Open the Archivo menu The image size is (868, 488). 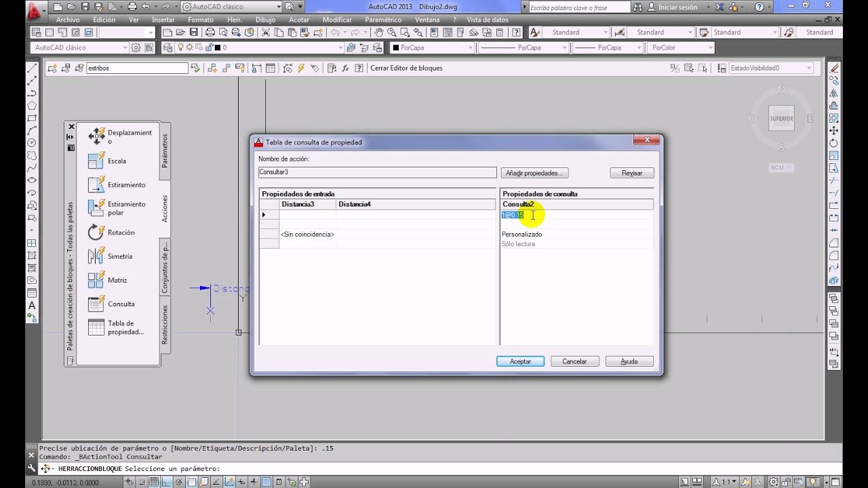68,20
